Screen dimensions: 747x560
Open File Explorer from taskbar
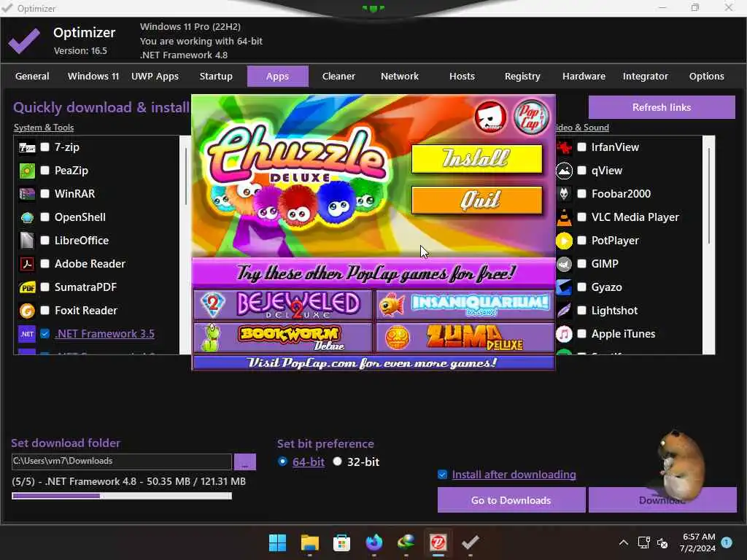pyautogui.click(x=309, y=542)
